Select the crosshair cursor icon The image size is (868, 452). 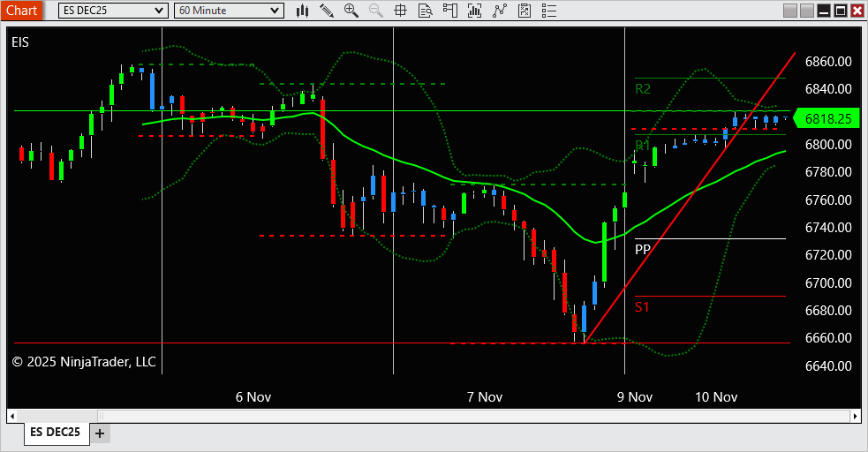click(x=400, y=11)
